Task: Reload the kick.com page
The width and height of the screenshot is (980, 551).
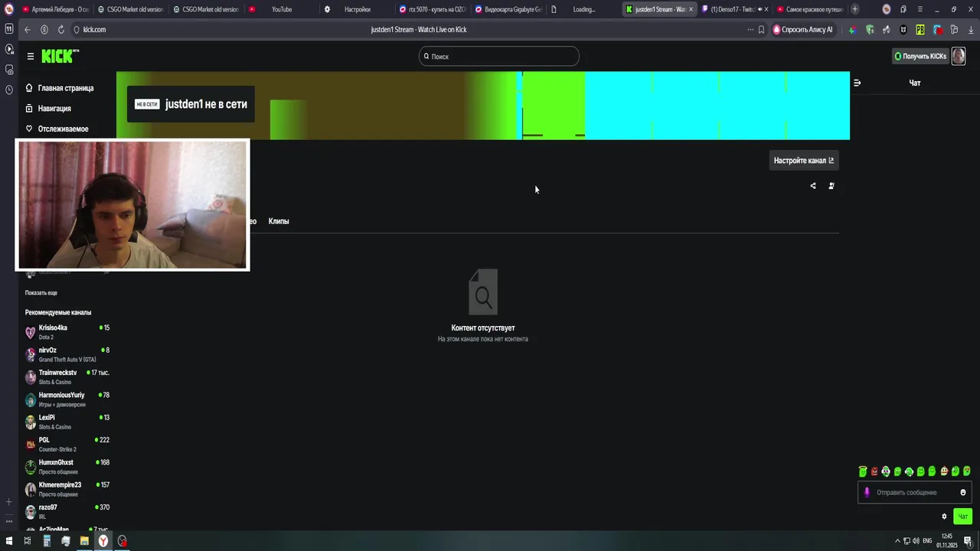Action: coord(60,30)
